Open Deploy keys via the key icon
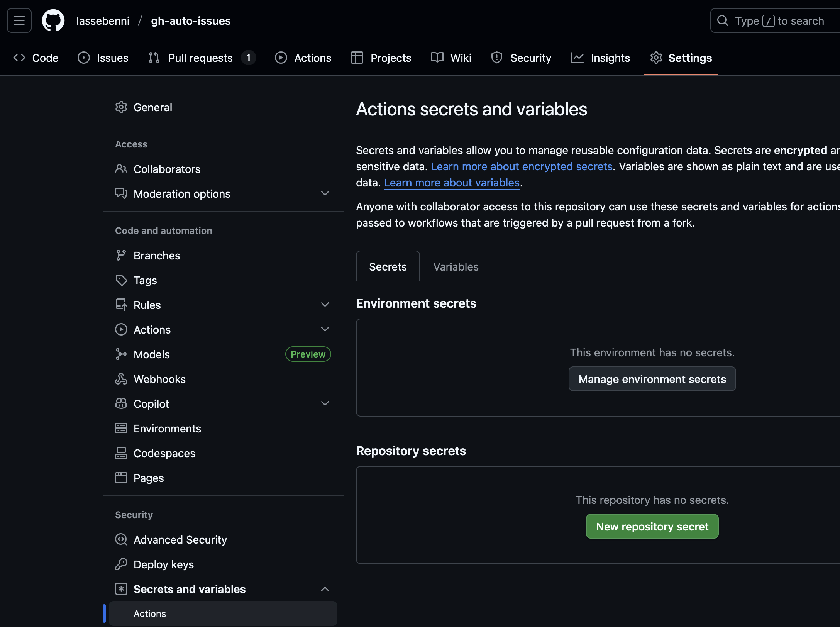The width and height of the screenshot is (840, 627). coord(121,564)
